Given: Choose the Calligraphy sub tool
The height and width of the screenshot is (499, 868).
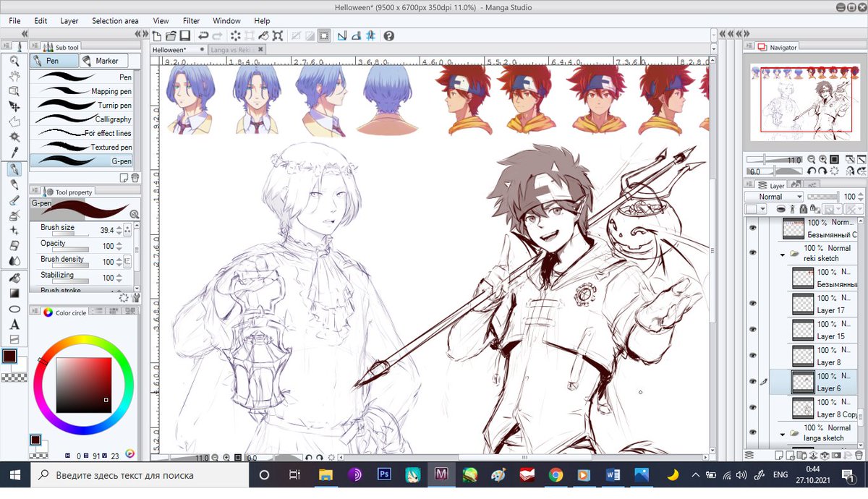Looking at the screenshot, I should click(x=82, y=119).
